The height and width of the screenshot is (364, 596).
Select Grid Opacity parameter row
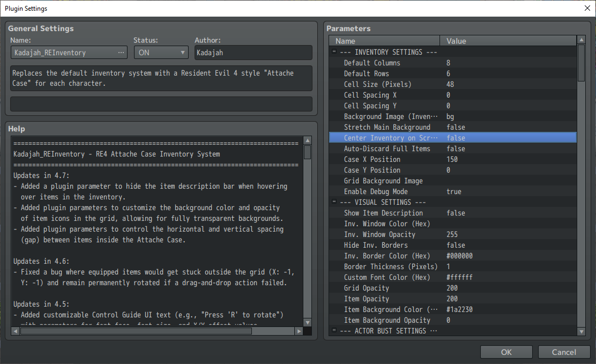click(453, 288)
